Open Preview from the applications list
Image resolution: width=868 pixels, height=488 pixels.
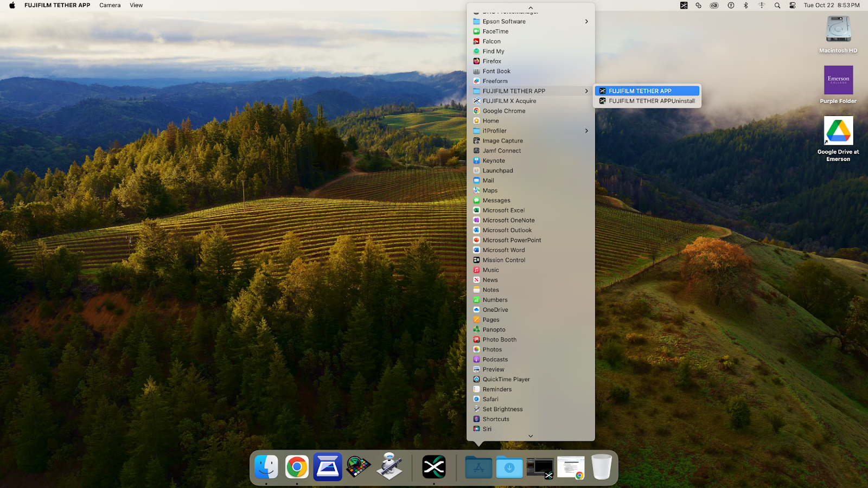coord(531,369)
